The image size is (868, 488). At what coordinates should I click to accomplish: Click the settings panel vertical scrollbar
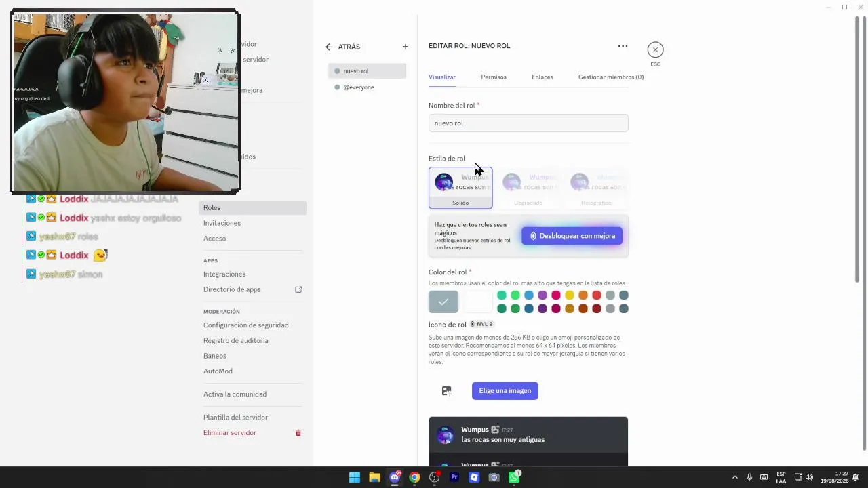click(857, 149)
